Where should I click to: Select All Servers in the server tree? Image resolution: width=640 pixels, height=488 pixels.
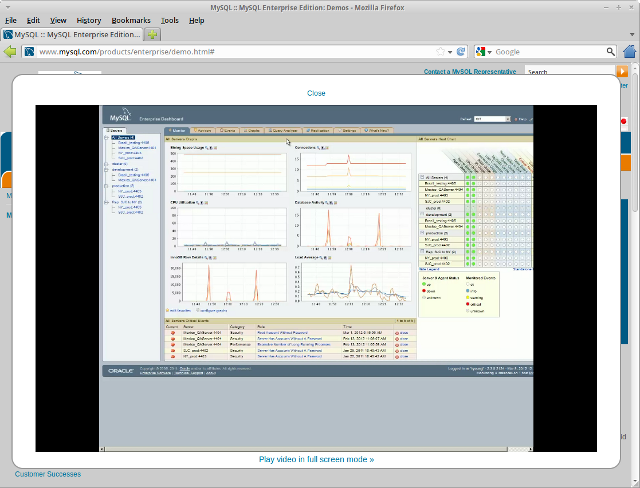point(123,138)
